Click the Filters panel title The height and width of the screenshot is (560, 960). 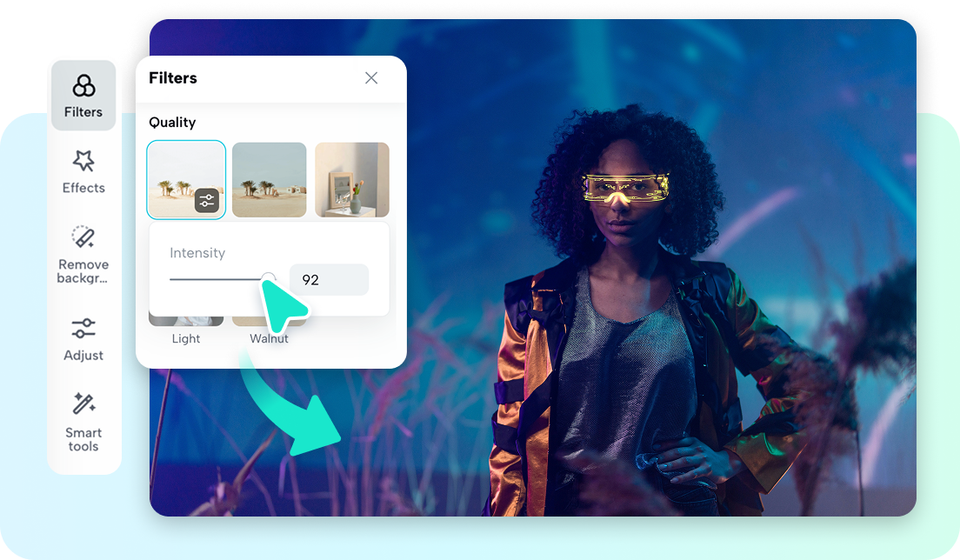click(173, 77)
